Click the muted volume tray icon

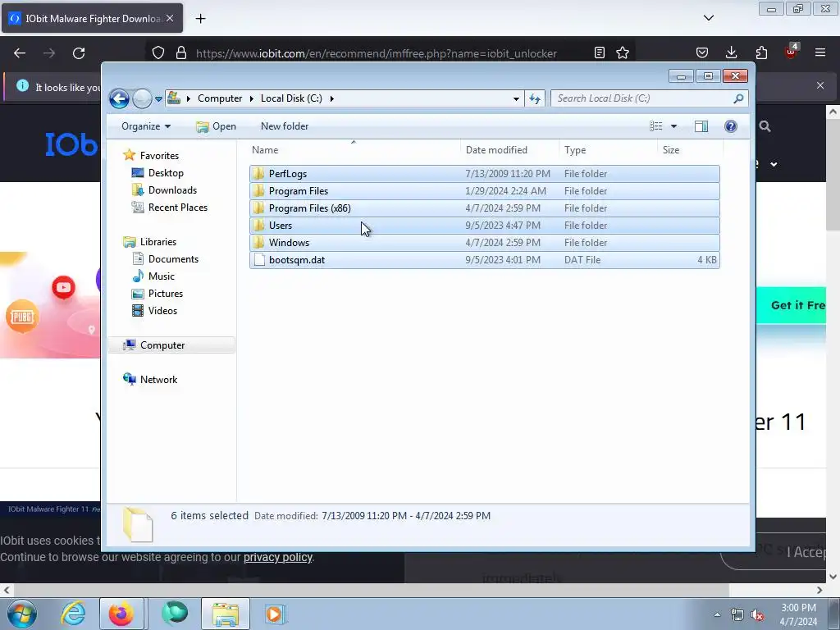point(757,615)
